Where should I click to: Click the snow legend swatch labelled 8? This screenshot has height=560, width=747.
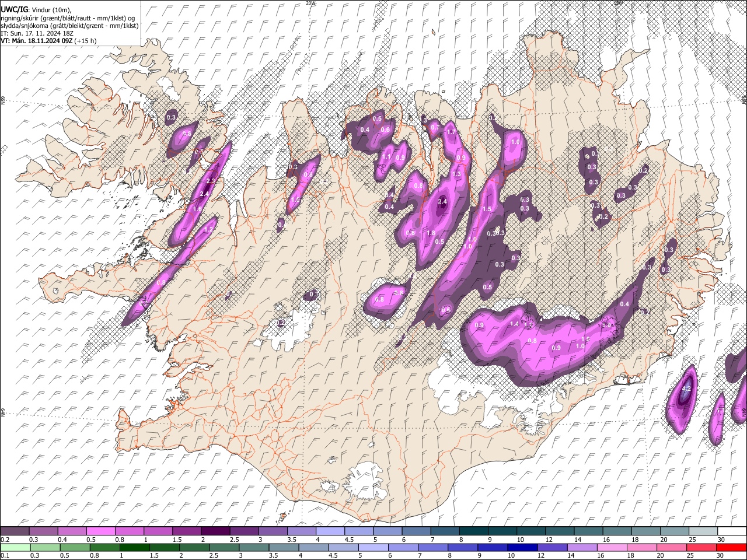(474, 531)
